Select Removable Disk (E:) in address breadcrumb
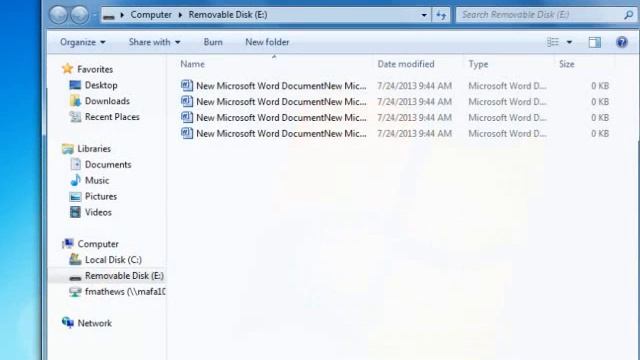The width and height of the screenshot is (640, 360). pos(228,15)
